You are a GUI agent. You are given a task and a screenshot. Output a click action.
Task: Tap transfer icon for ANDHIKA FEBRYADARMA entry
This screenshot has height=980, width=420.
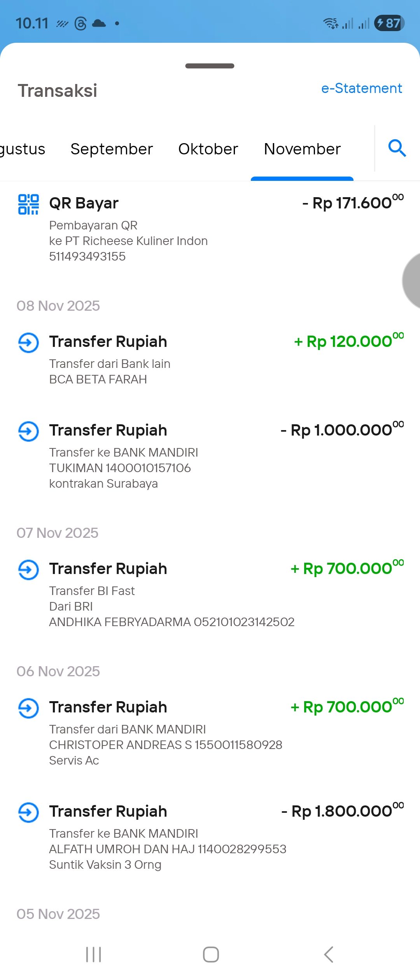pyautogui.click(x=28, y=570)
